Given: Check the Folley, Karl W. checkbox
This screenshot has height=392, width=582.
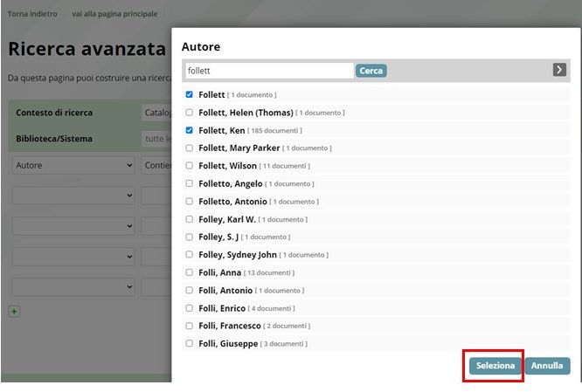Looking at the screenshot, I should pos(190,219).
